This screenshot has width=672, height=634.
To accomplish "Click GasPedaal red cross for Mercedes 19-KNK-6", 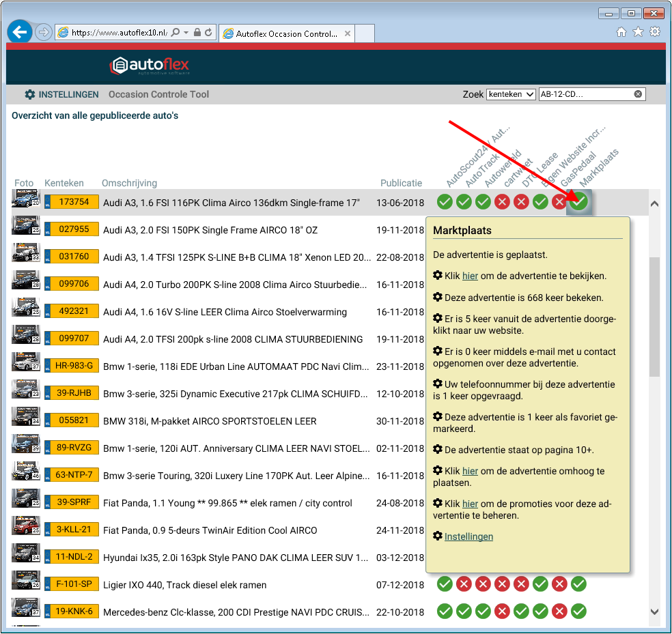I will [559, 611].
